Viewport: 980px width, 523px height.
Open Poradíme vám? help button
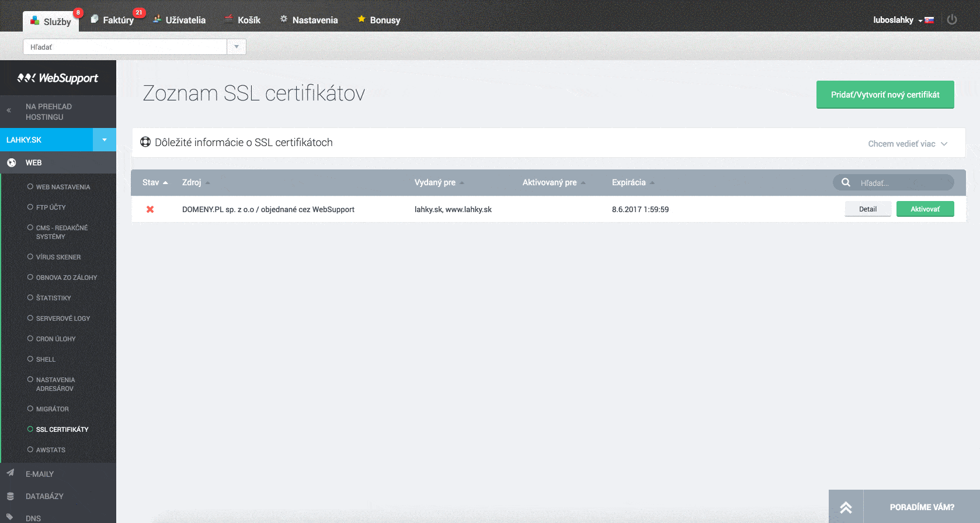click(922, 507)
